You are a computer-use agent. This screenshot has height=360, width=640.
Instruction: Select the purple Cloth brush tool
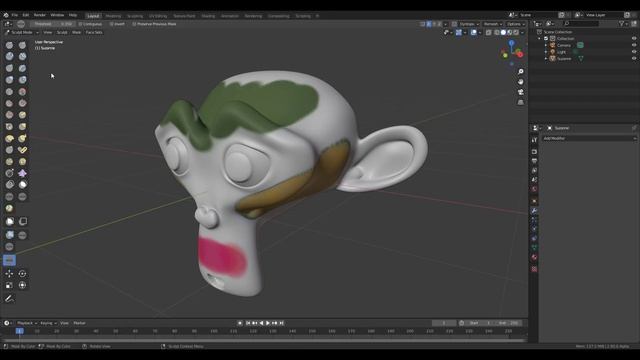[22, 173]
